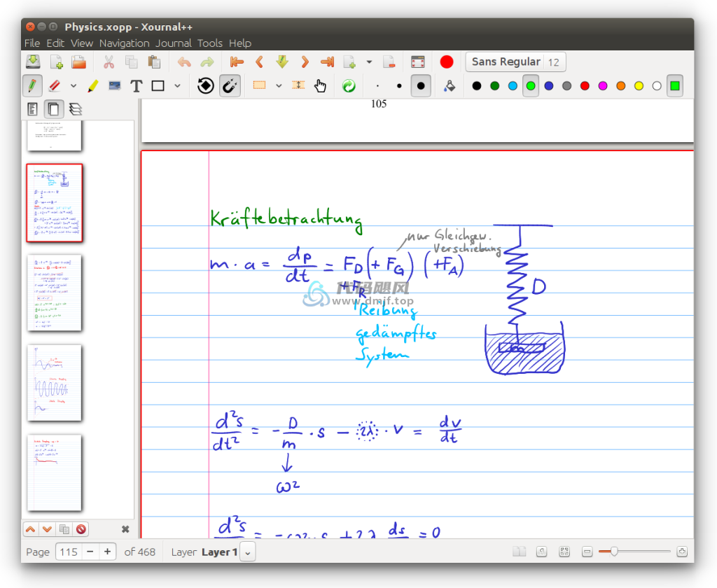Click the Save document icon
Image resolution: width=717 pixels, height=588 pixels.
coord(33,62)
